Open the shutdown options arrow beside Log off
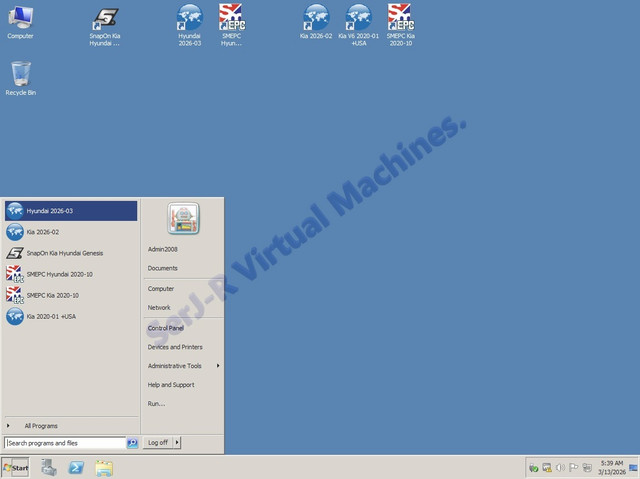This screenshot has width=640, height=479. (177, 443)
